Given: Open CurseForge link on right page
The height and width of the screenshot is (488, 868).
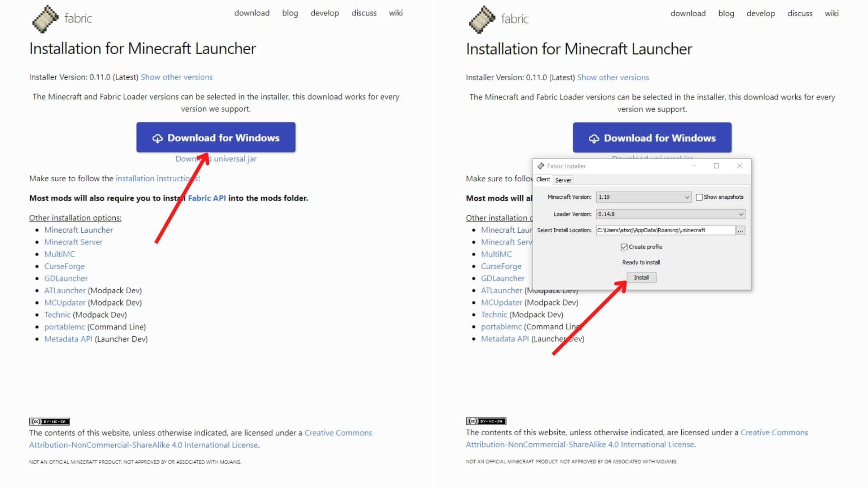Looking at the screenshot, I should [501, 266].
